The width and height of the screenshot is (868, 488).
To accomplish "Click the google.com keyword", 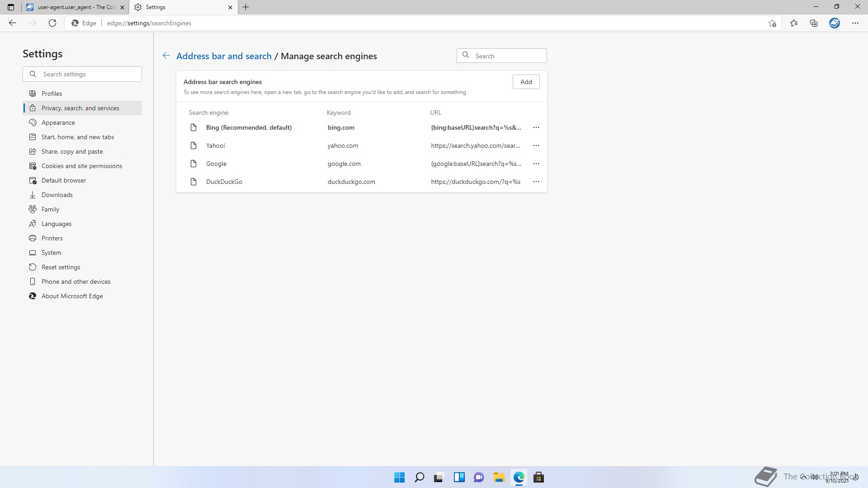I will click(x=344, y=164).
